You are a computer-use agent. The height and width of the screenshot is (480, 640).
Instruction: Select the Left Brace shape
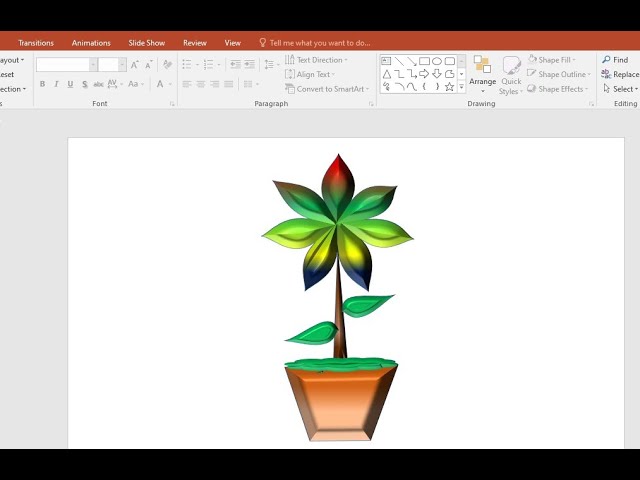(x=424, y=87)
